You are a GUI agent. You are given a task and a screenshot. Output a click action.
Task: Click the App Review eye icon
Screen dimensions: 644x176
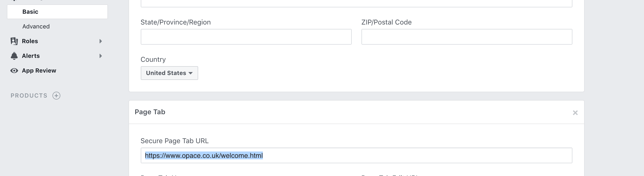14,71
